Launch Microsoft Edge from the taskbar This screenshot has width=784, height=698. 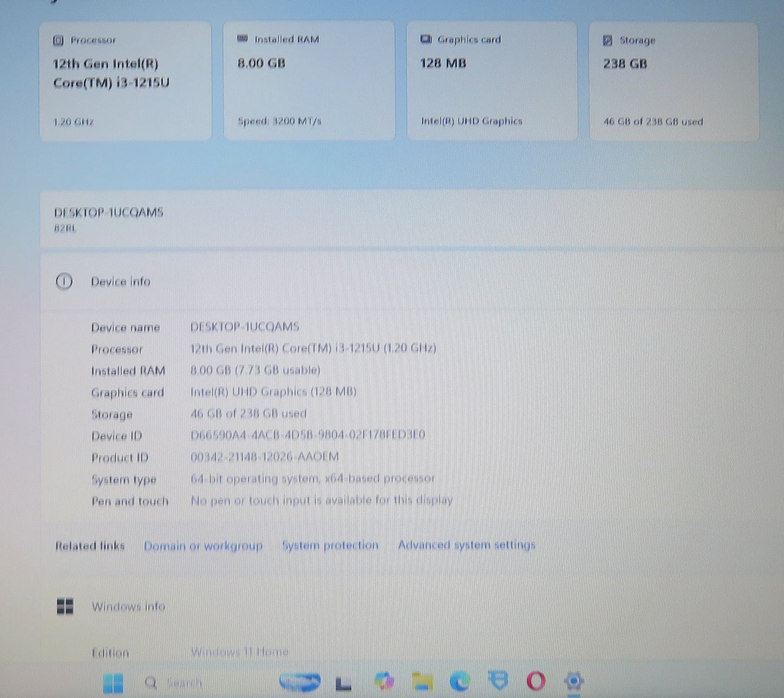tap(461, 681)
